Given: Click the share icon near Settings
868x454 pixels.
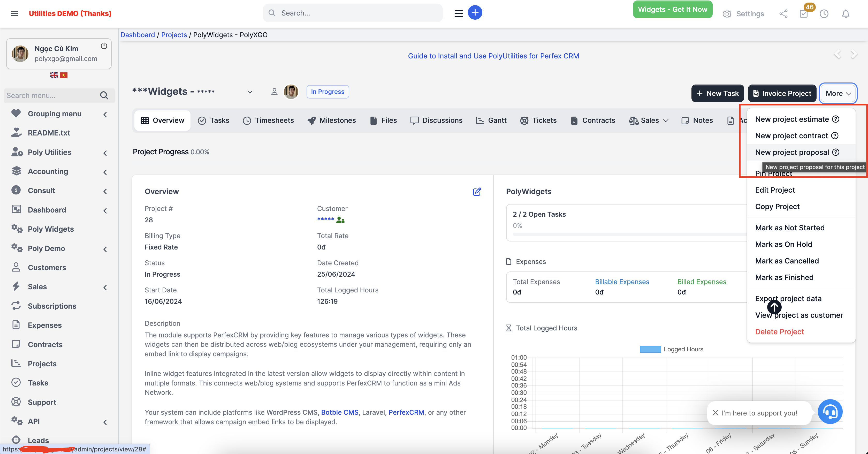Looking at the screenshot, I should tap(783, 14).
